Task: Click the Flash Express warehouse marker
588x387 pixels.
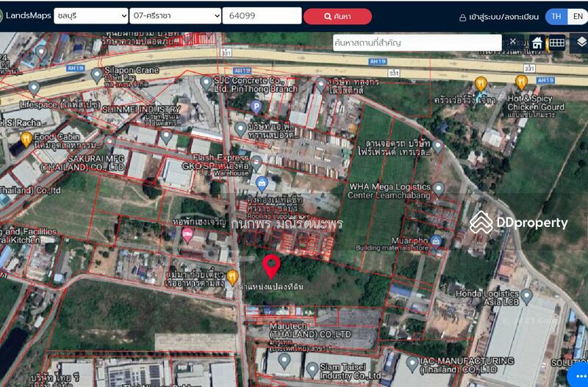Action: (257, 163)
